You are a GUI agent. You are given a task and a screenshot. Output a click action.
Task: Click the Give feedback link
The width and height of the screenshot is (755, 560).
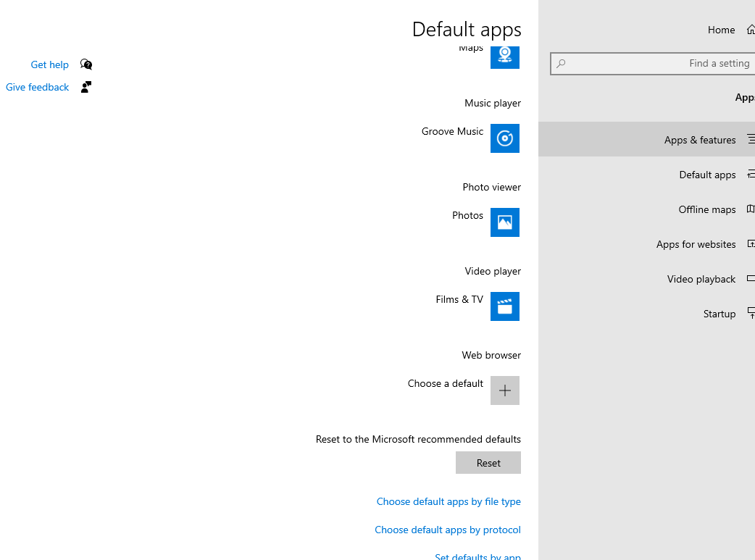37,87
